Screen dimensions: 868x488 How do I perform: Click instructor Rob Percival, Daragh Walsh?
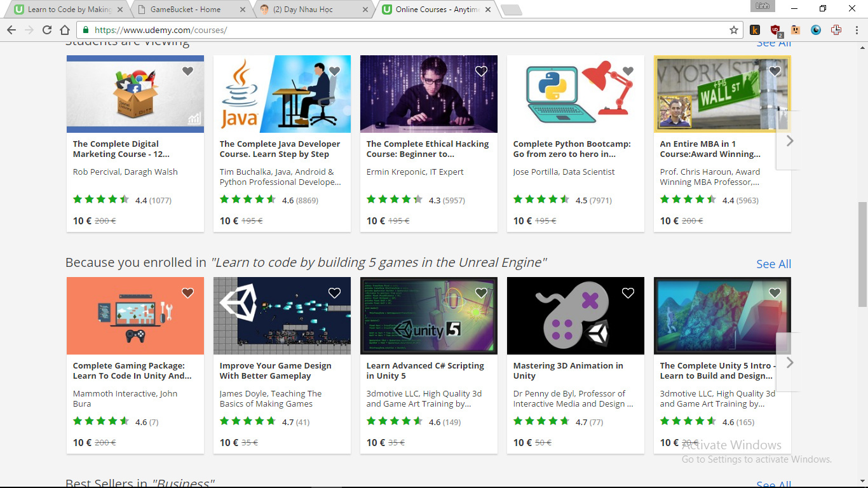(x=125, y=172)
